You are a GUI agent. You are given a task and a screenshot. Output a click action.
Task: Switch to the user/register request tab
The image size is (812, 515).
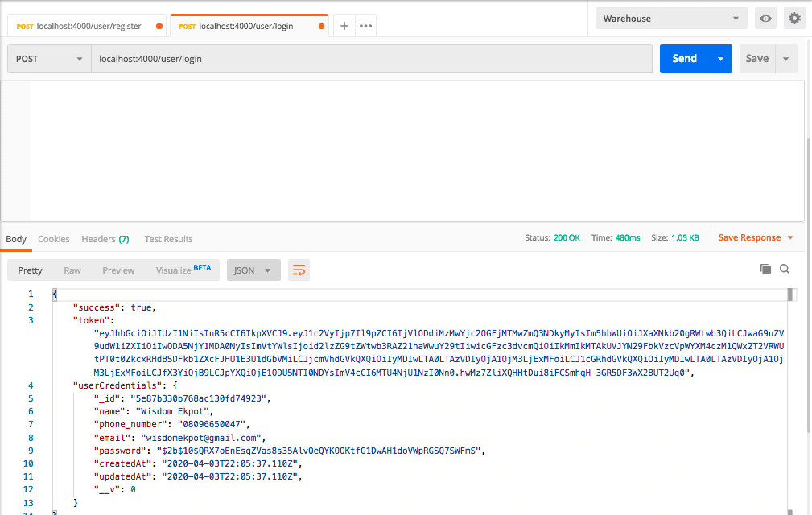pos(87,26)
